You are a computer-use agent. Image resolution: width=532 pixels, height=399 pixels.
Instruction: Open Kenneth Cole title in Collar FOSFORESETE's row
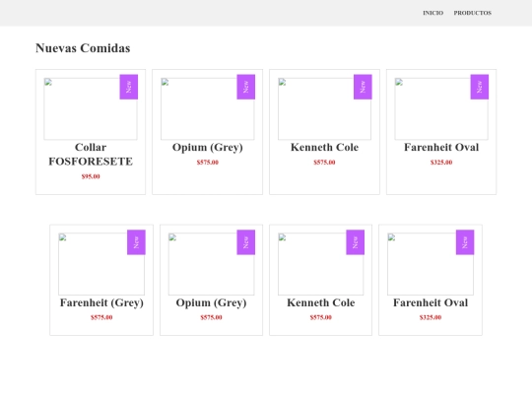(x=324, y=147)
